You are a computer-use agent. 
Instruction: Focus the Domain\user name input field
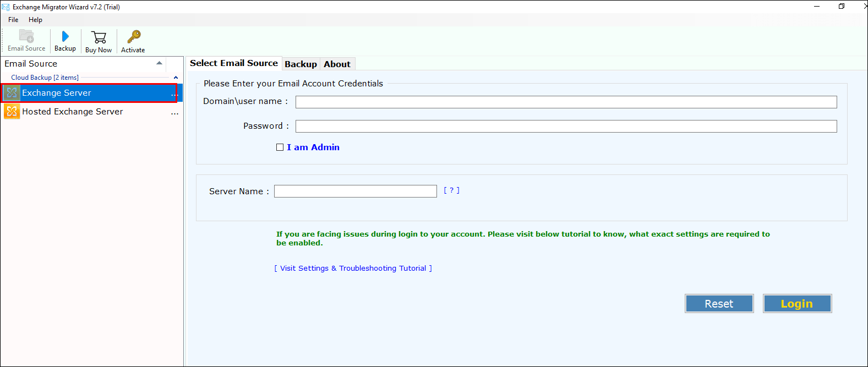click(566, 102)
